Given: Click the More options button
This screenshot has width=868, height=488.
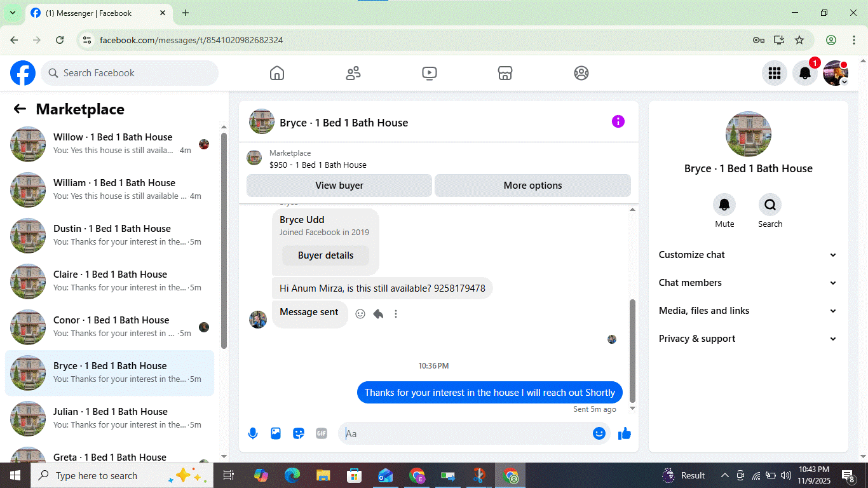Looking at the screenshot, I should (x=532, y=186).
